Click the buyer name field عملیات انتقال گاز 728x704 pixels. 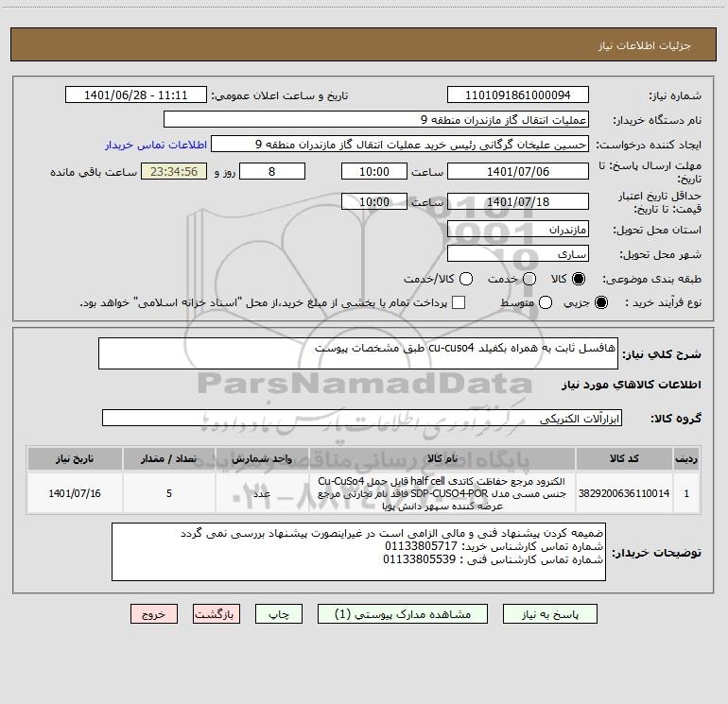tap(376, 119)
